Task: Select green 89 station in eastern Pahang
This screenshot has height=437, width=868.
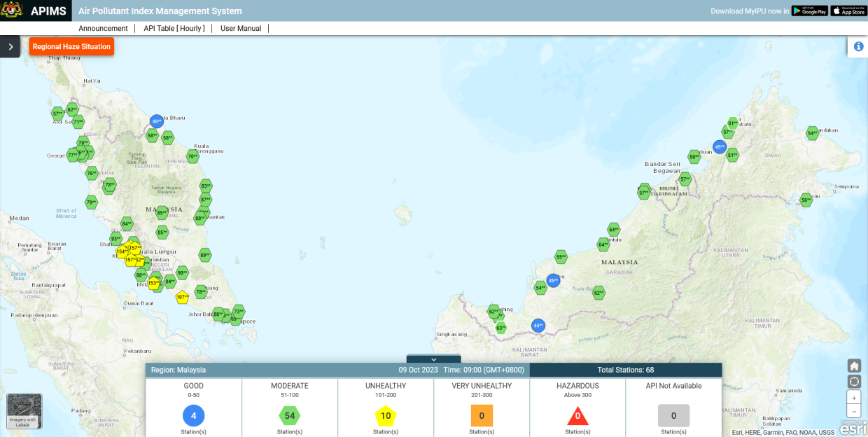Action: 205,256
